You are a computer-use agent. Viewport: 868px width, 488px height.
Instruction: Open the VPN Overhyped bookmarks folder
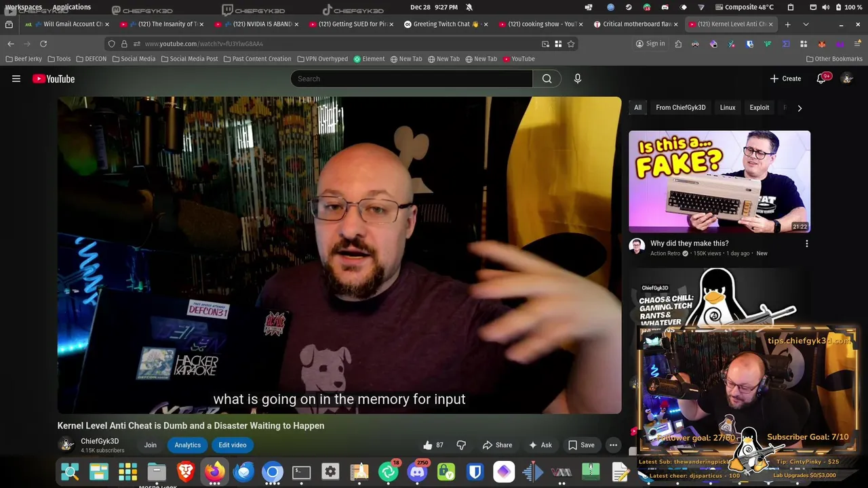322,59
